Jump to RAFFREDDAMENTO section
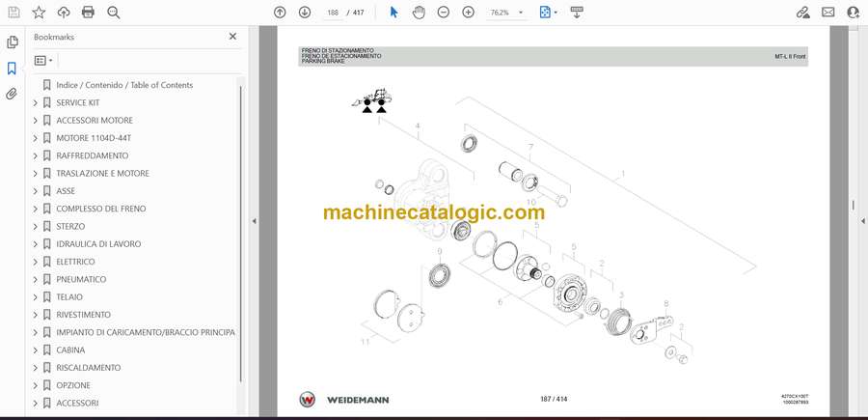 point(93,155)
